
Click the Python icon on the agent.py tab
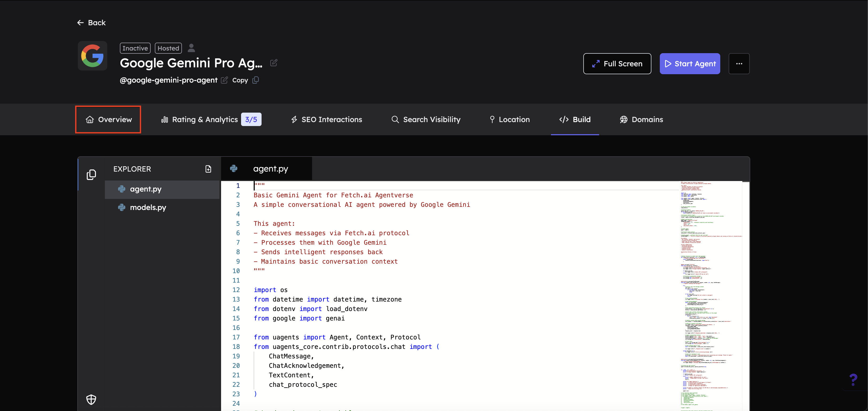(x=234, y=169)
